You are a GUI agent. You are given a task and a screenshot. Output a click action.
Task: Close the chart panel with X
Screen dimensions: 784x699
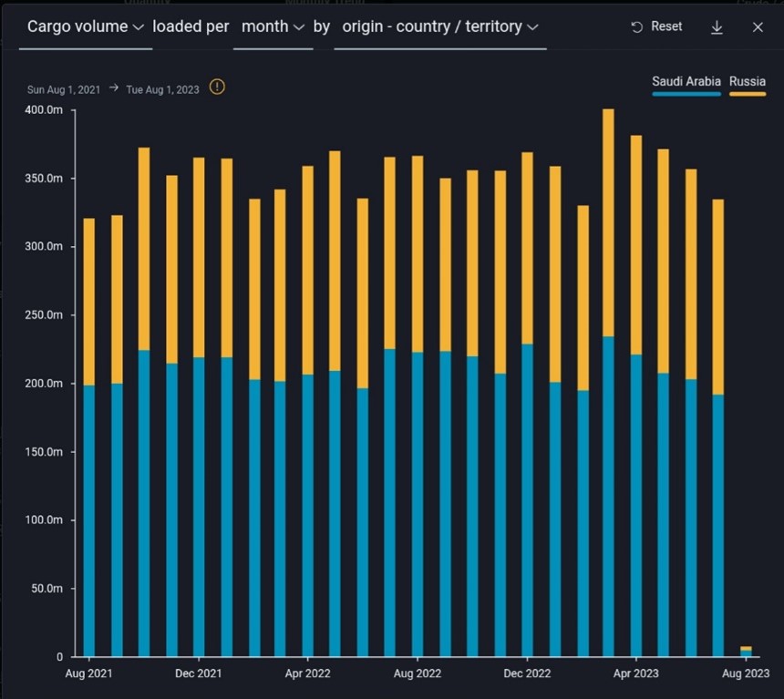[x=758, y=27]
